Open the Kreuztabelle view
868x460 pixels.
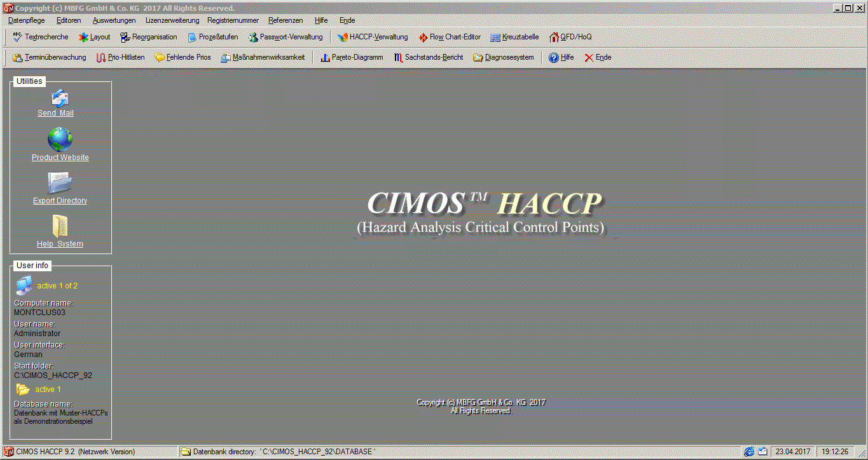[514, 37]
